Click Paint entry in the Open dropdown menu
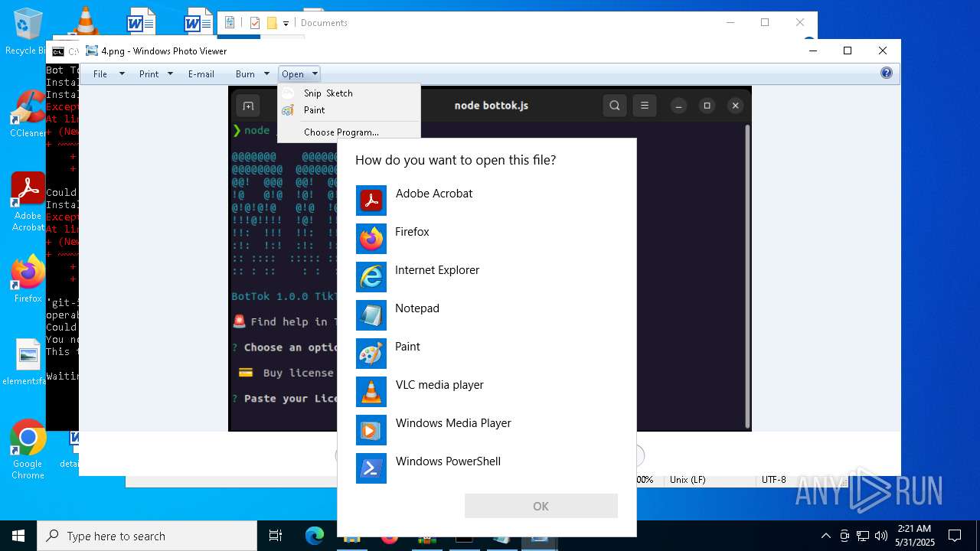Image resolution: width=980 pixels, height=551 pixels. 349,110
